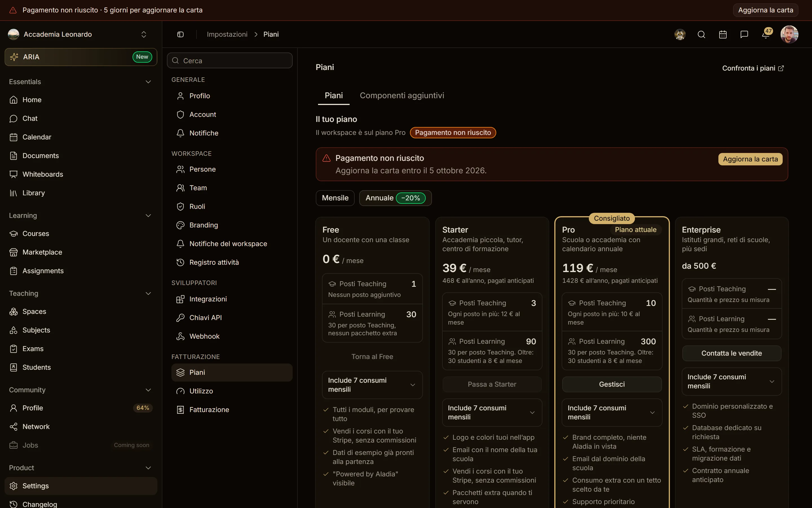Open the search magnifier icon in header
This screenshot has width=812, height=508.
point(701,34)
